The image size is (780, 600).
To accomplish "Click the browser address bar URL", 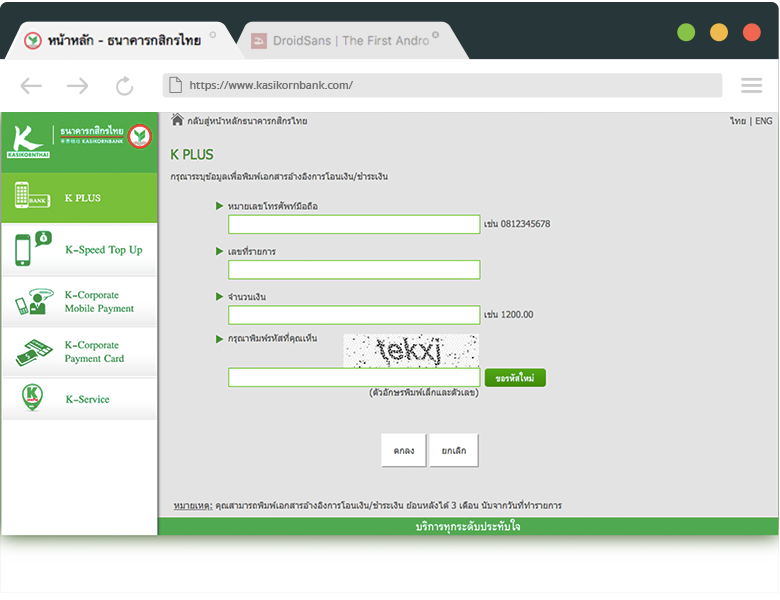I will click(442, 86).
